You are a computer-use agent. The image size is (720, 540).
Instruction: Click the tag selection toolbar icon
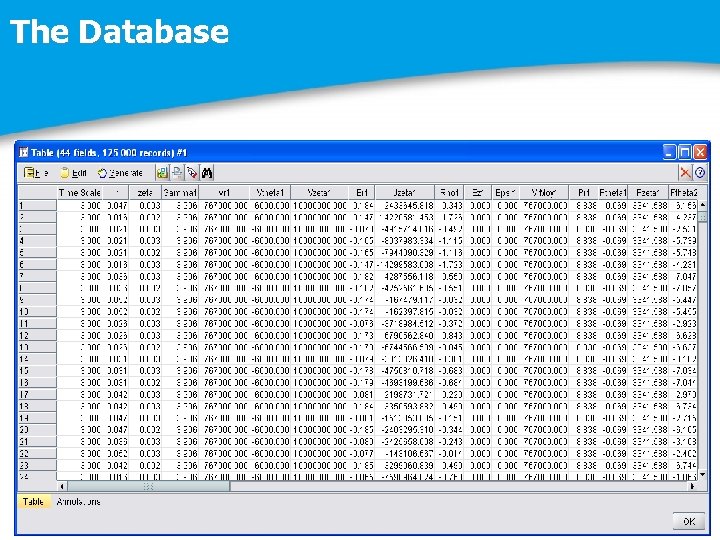coord(192,173)
